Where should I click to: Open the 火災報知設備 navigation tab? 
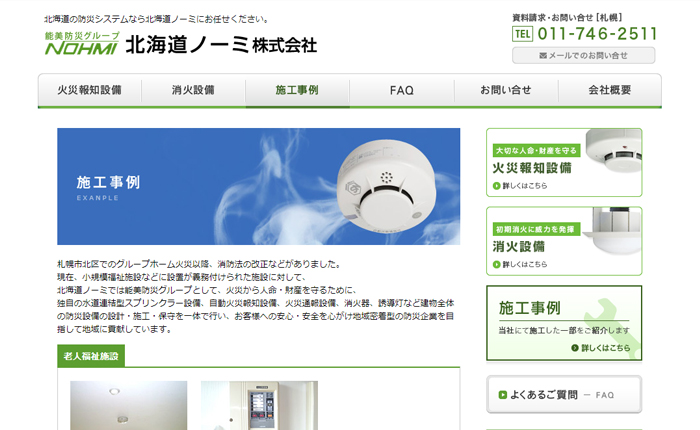pos(89,90)
